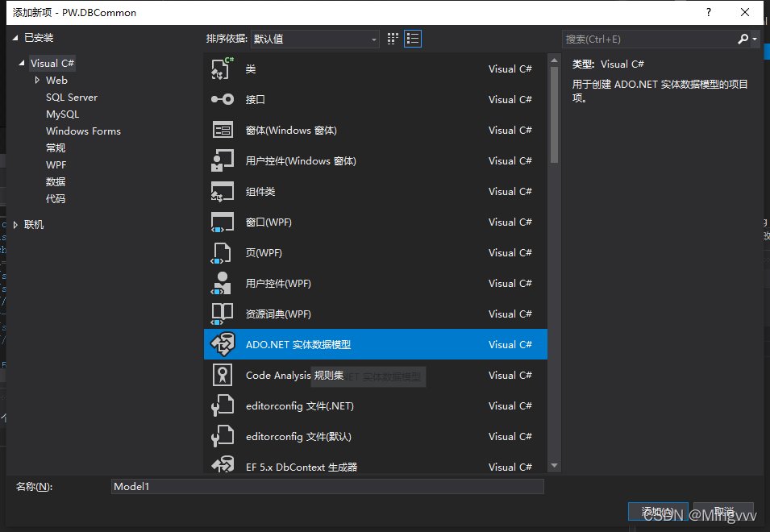
Task: Open the 排序依据 默认值 sort dropdown
Action: [314, 39]
